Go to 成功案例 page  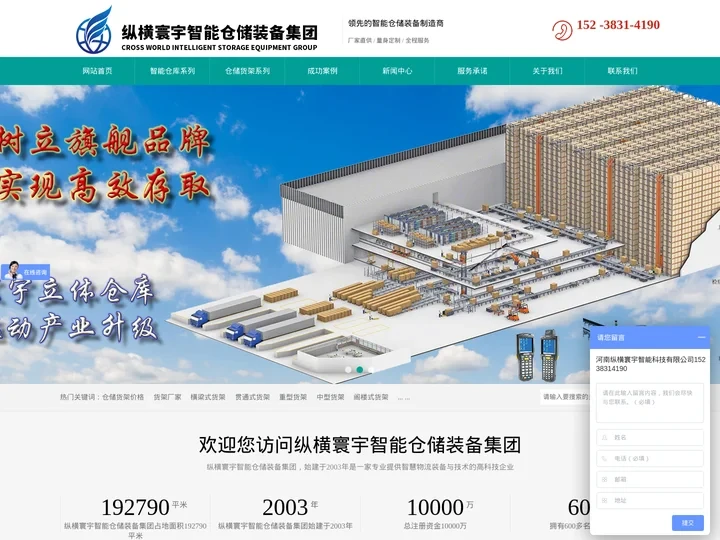point(322,71)
